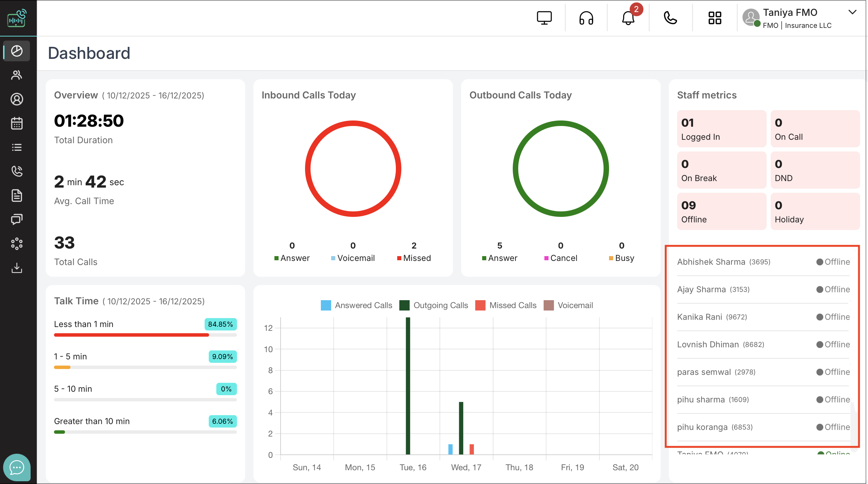Open the apps grid icon
868x484 pixels.
[x=715, y=18]
